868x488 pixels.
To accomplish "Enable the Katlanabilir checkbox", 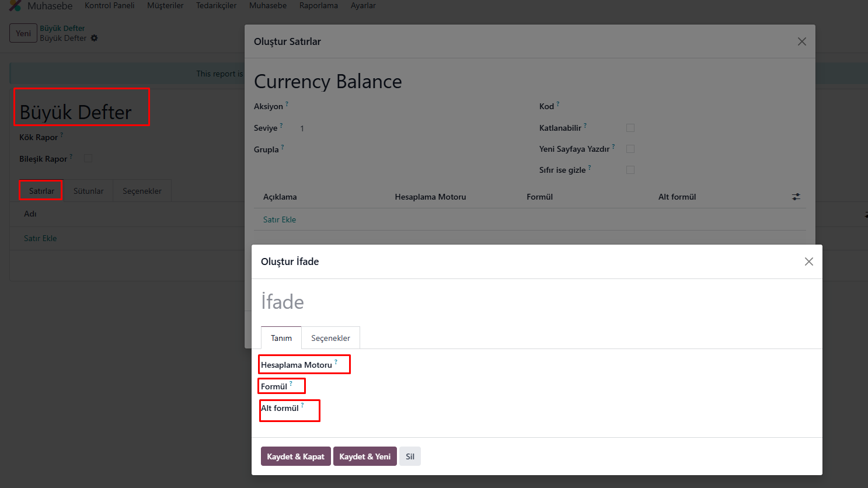I will coord(630,128).
